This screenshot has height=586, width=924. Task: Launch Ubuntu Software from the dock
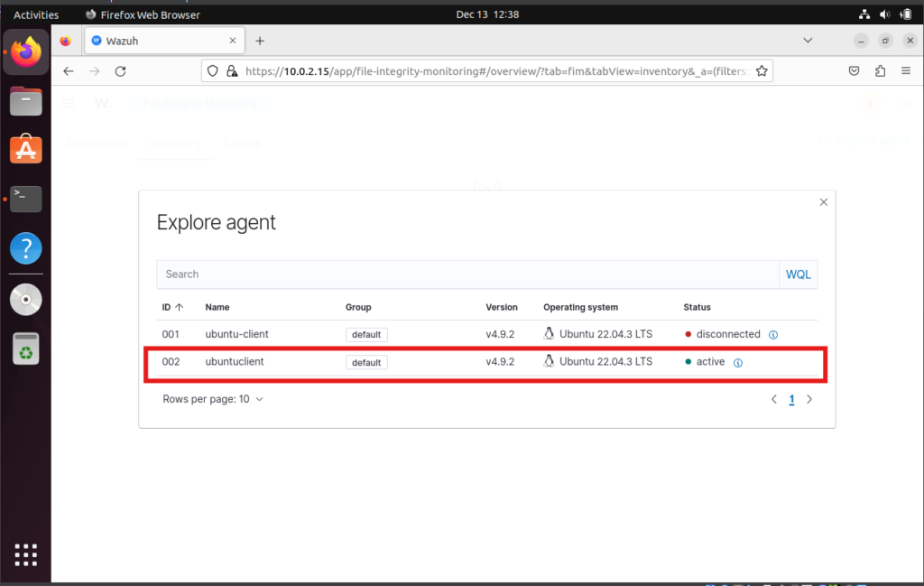26,149
